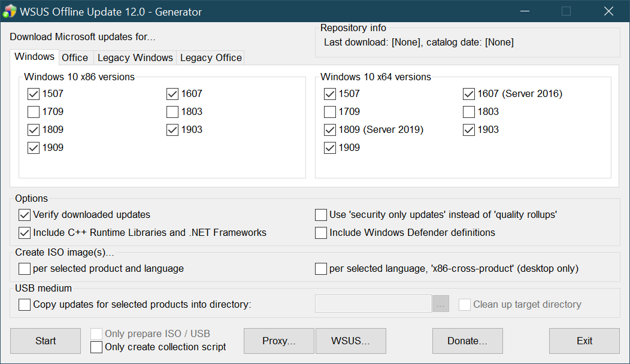
Task: Uncheck x64 version 1903
Action: 469,130
